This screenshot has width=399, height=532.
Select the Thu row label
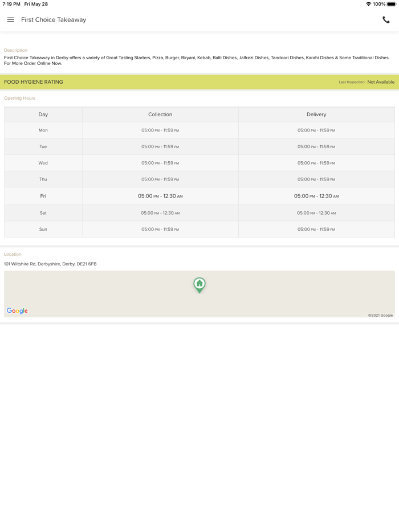tap(43, 179)
